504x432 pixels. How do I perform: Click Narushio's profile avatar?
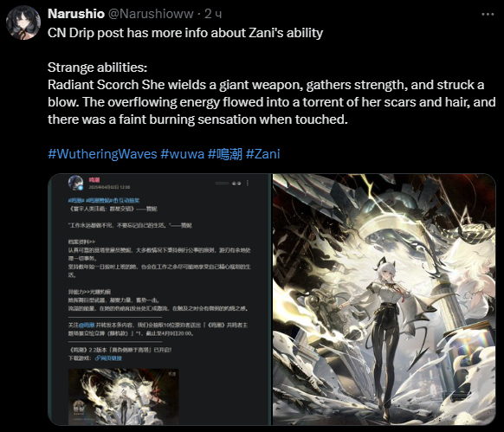(23, 23)
